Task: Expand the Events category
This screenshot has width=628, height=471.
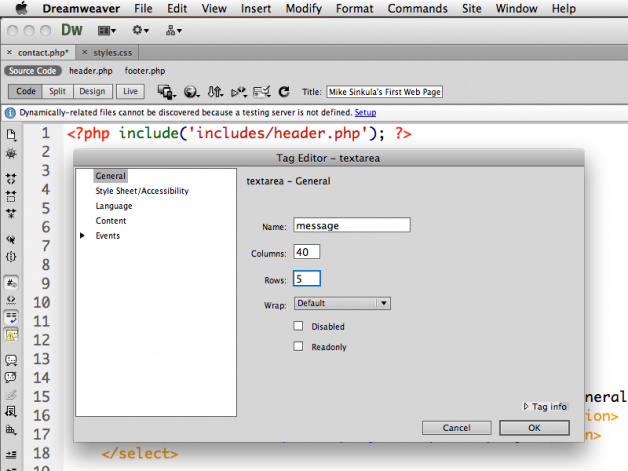Action: pyautogui.click(x=82, y=236)
